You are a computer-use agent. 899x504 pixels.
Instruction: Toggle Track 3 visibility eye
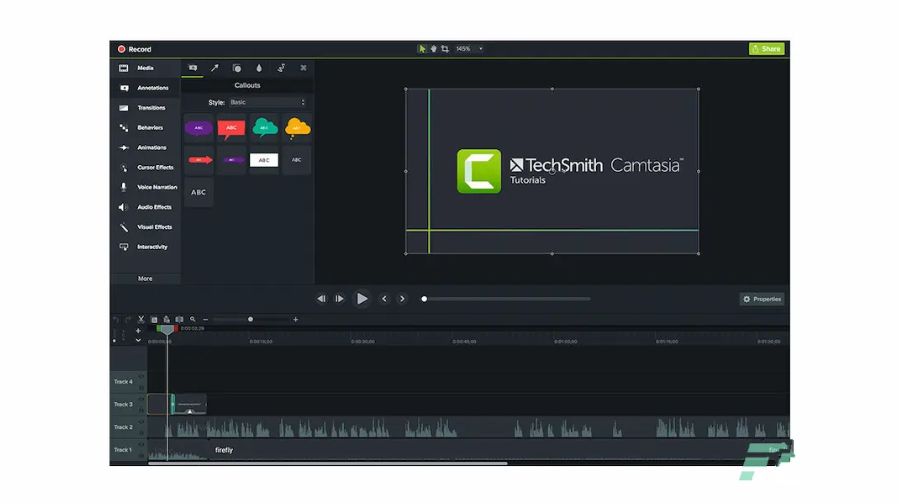coord(141,400)
